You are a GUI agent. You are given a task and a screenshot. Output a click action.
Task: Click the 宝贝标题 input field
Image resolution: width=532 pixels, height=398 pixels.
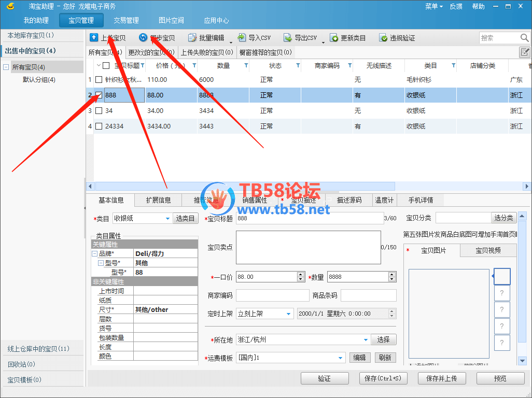(x=309, y=219)
